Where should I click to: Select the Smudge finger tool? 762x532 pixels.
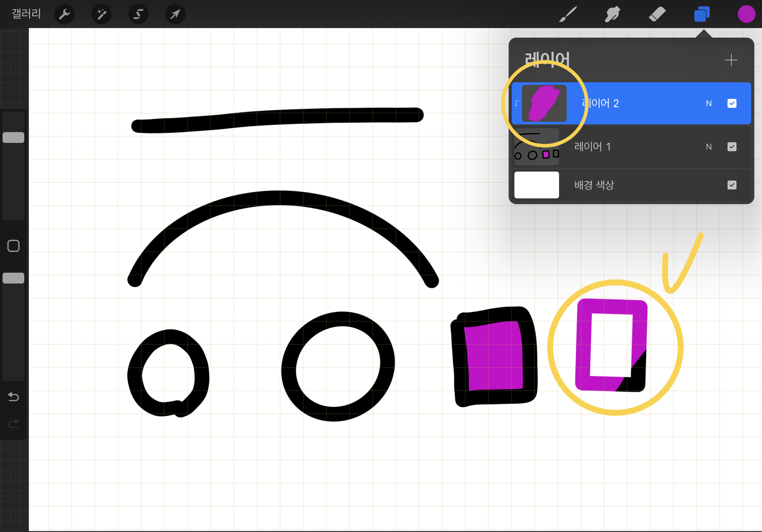click(612, 14)
